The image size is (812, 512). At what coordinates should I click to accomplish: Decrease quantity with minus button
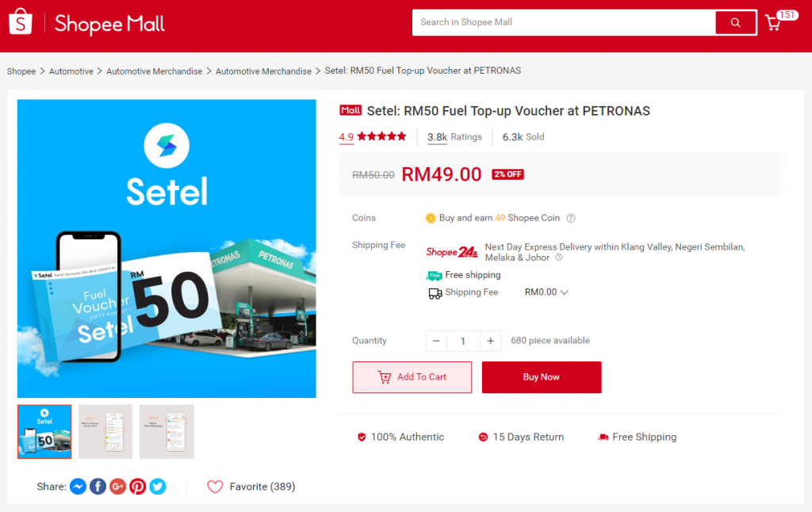click(436, 341)
